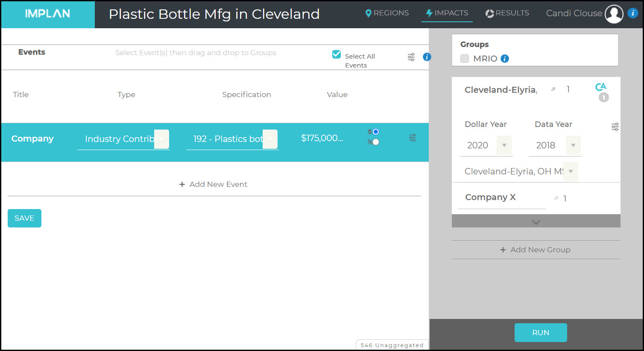This screenshot has width=644, height=351.
Task: Toggle Select All Events checkbox
Action: tap(337, 54)
